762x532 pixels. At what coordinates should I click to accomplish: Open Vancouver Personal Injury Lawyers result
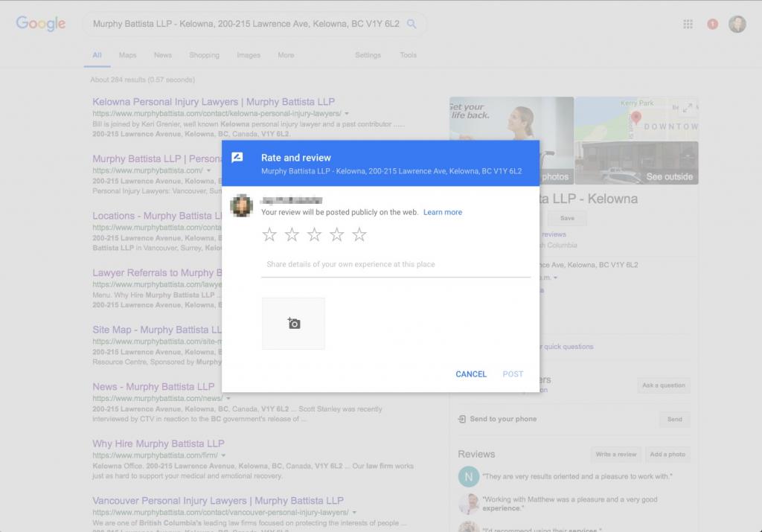218,501
